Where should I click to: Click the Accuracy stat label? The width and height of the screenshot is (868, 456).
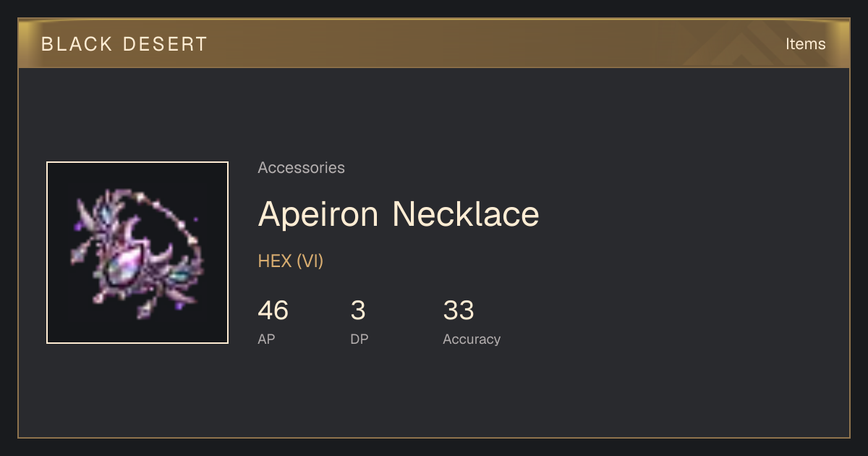tap(472, 339)
